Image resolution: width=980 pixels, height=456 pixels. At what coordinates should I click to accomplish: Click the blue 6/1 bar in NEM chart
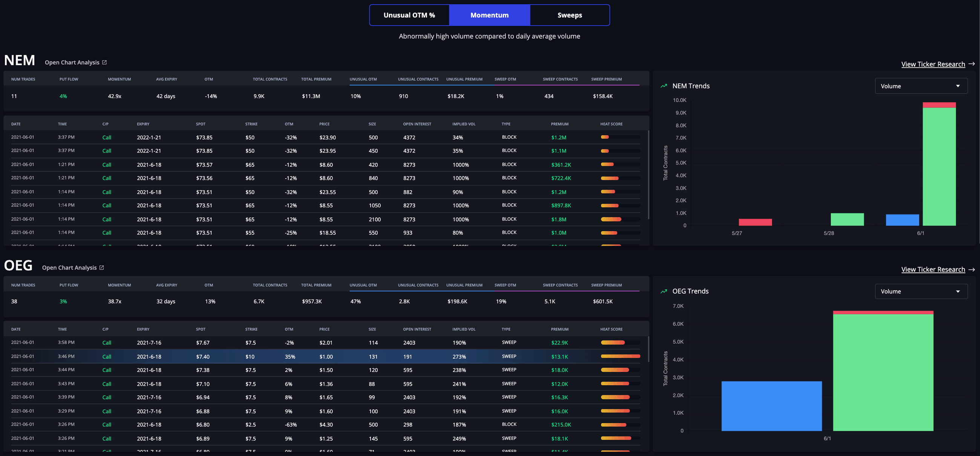tap(902, 220)
